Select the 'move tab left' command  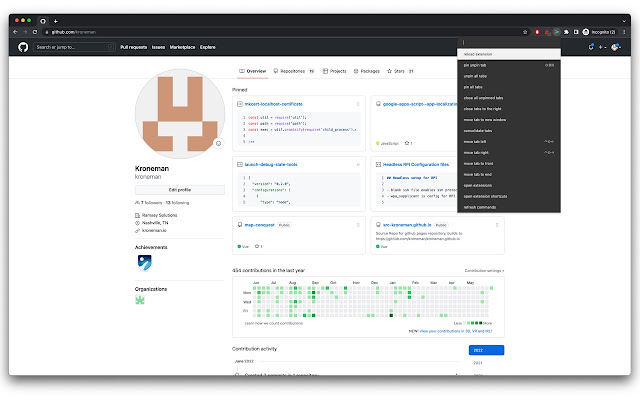point(509,142)
